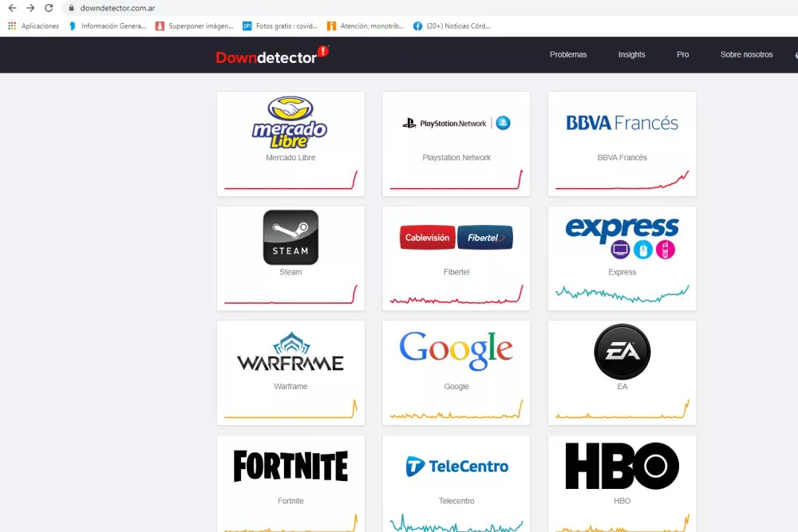Open the Fotos gratis : covid... bookmark

pyautogui.click(x=280, y=26)
